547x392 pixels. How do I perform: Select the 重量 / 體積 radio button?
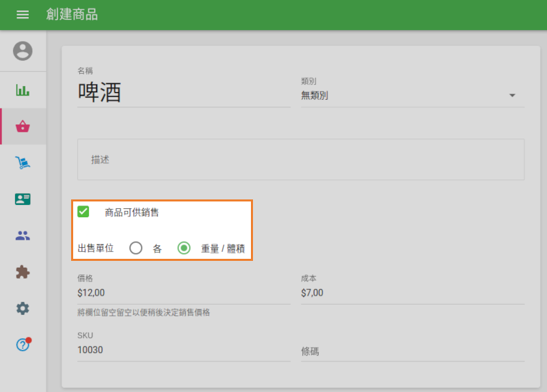pyautogui.click(x=184, y=248)
